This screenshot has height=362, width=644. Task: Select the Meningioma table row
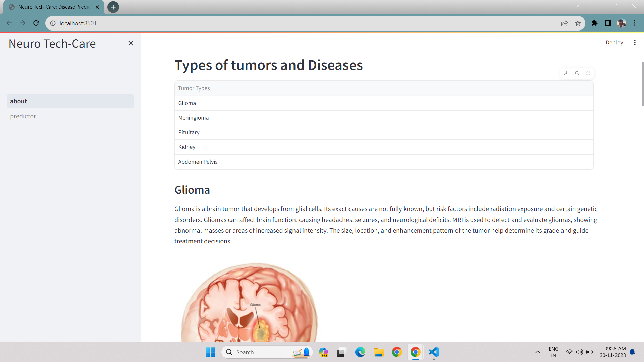pos(194,118)
